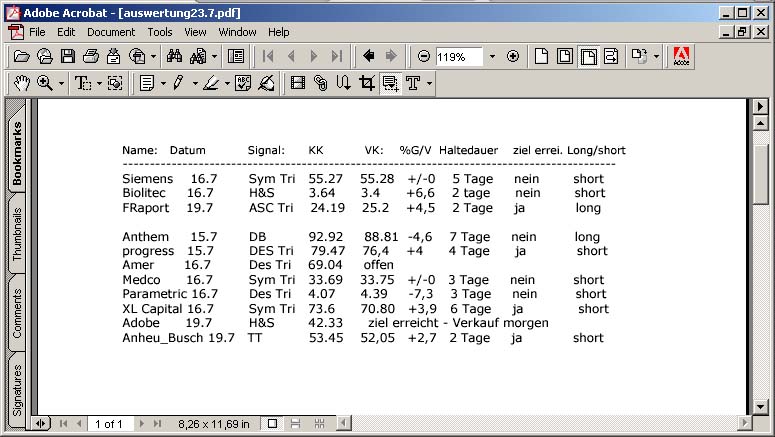Select the Link tool chain icon
The width and height of the screenshot is (775, 437).
click(320, 83)
